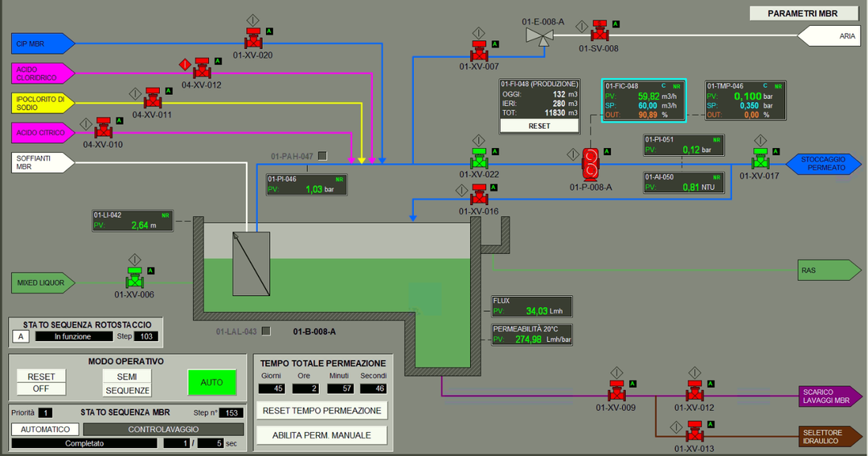Select SEQUENZE operating mode
Screen dimensions: 868x456
(x=127, y=390)
